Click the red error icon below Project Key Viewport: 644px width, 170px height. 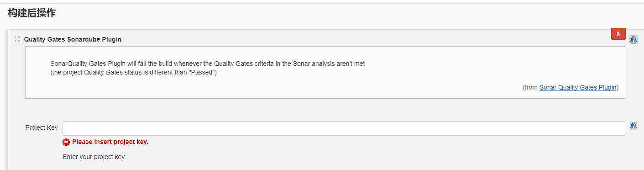[x=66, y=142]
